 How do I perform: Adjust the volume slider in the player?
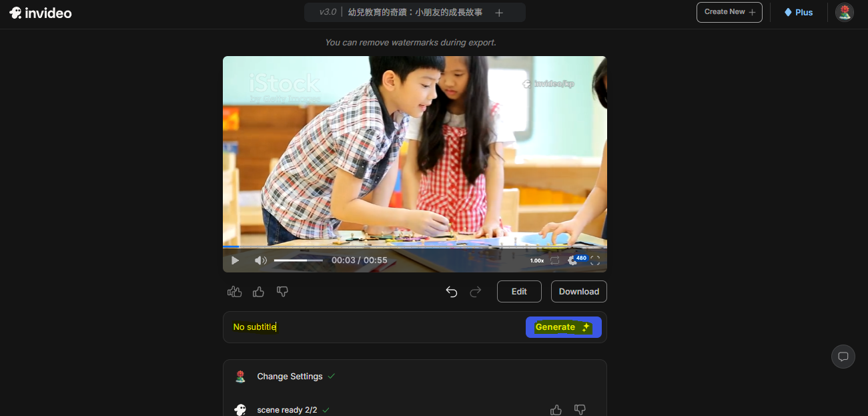tap(298, 260)
